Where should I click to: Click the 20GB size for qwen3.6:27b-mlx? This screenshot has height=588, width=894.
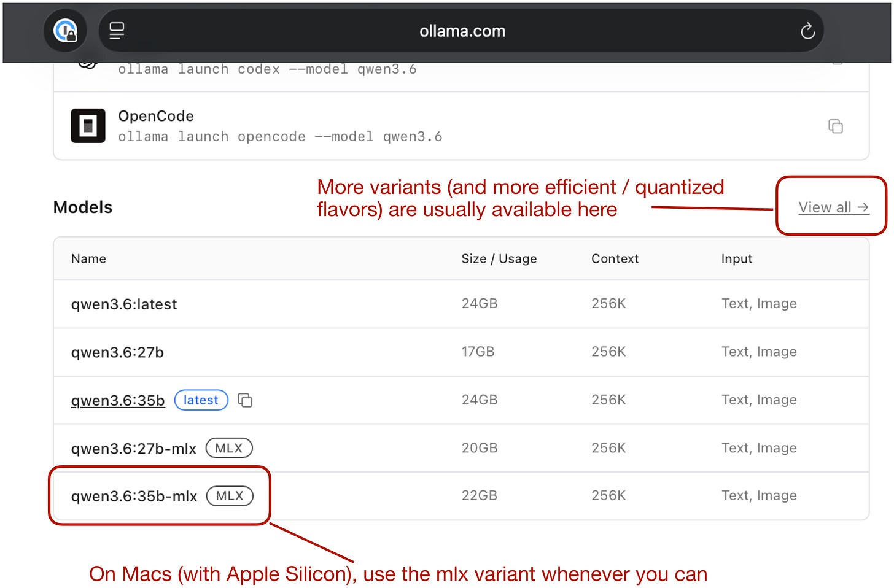(x=480, y=448)
